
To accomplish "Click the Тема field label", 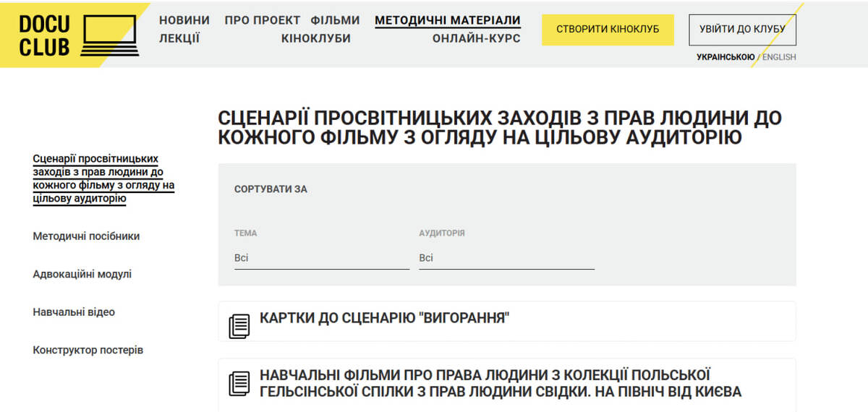I will click(245, 233).
